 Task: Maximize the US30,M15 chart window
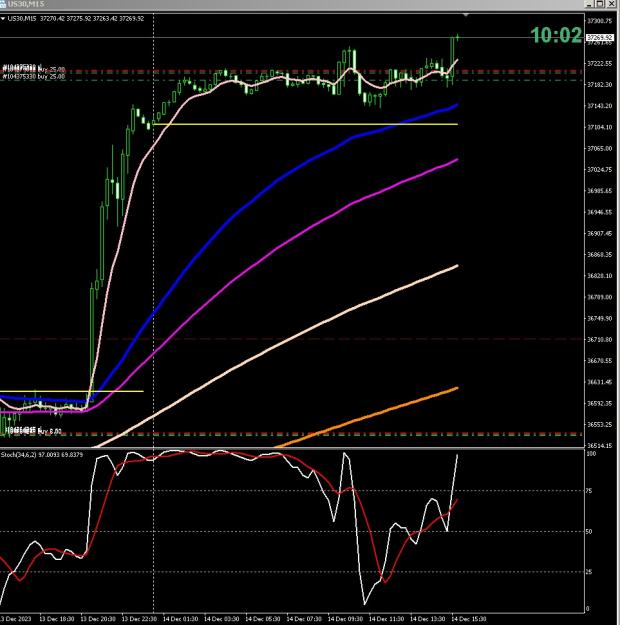click(x=600, y=4)
